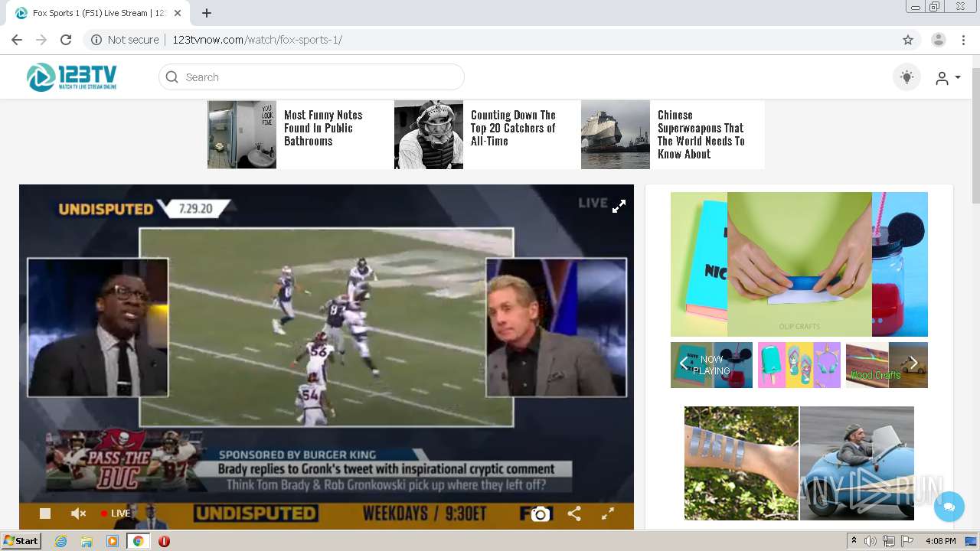Screen dimensions: 980x551
Task: Switch to Chrome in the taskbar
Action: (139, 541)
